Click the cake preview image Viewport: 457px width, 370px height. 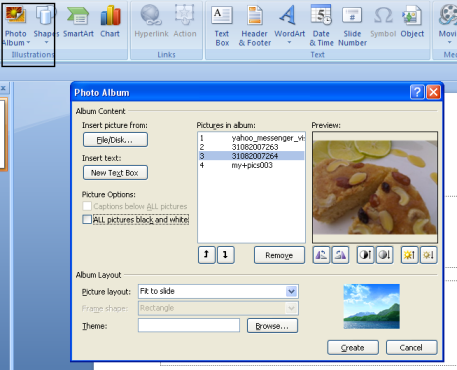pos(375,187)
